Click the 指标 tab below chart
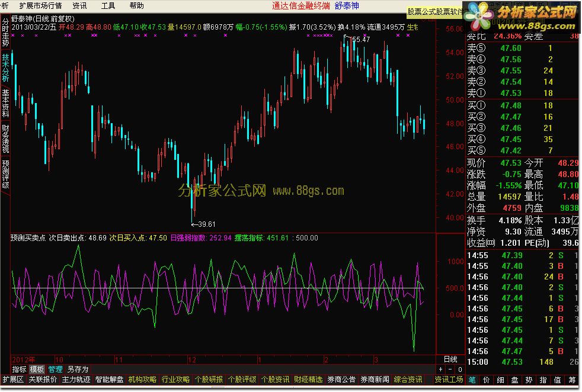Image resolution: width=582 pixels, height=392 pixels. pyautogui.click(x=20, y=369)
